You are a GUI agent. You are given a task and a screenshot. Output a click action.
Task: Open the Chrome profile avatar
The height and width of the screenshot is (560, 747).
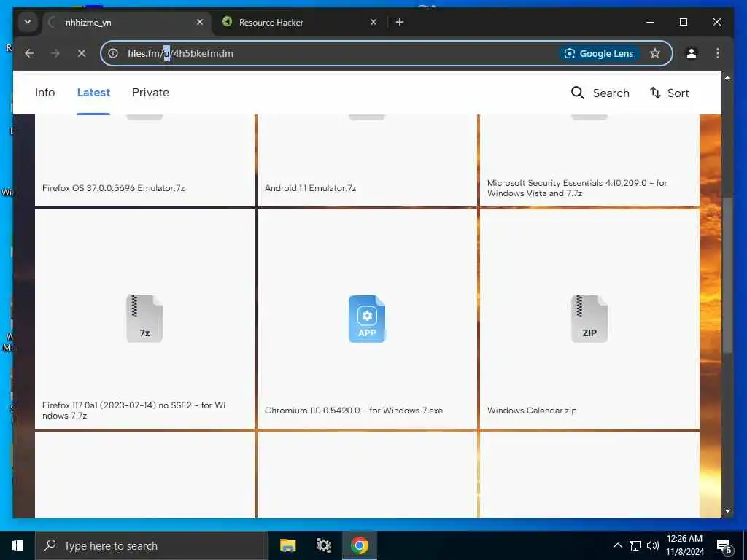click(692, 53)
